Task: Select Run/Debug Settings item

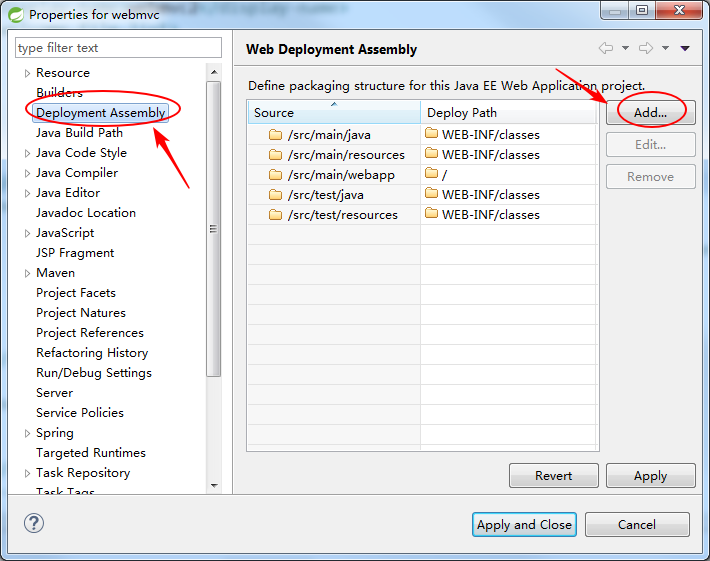Action: click(94, 373)
